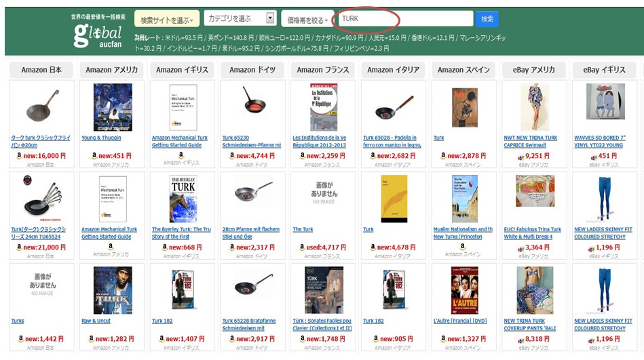Click the Amazon icon beside new:16,000 円
644x360 pixels.
pyautogui.click(x=19, y=155)
